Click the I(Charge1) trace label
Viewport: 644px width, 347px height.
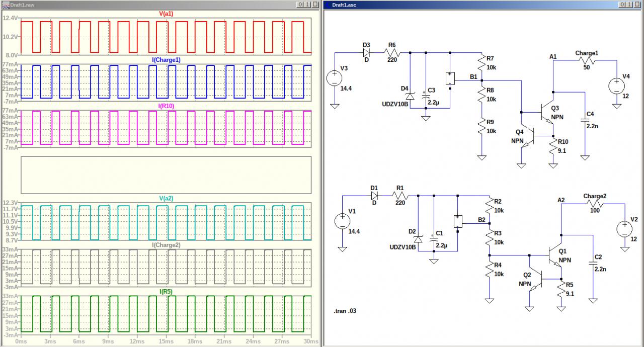166,60
